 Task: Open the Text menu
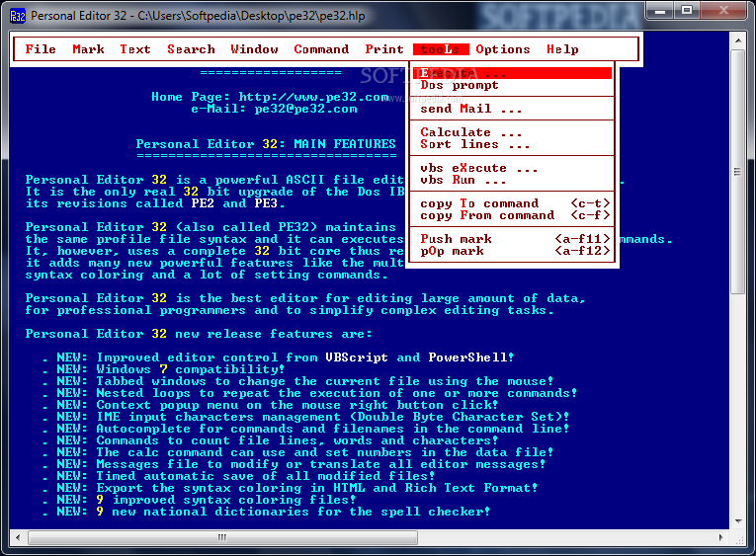tap(135, 49)
